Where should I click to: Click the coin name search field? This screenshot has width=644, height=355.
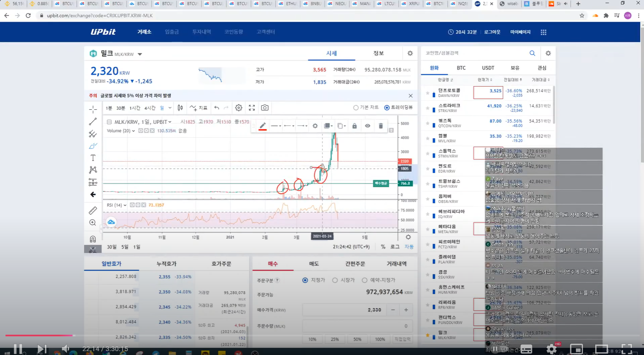pos(474,53)
